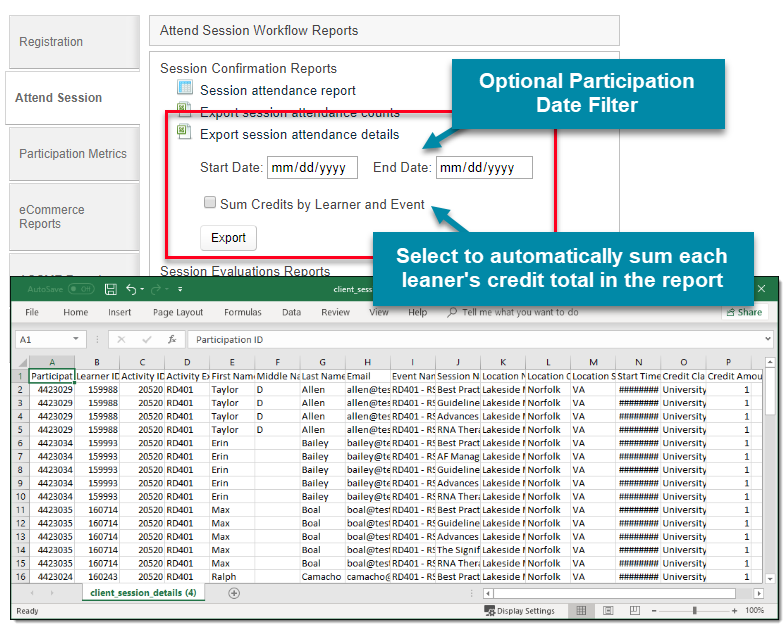Viewport: 784px width, 624px height.
Task: Click the Select All corner triangle
Action: [22, 362]
